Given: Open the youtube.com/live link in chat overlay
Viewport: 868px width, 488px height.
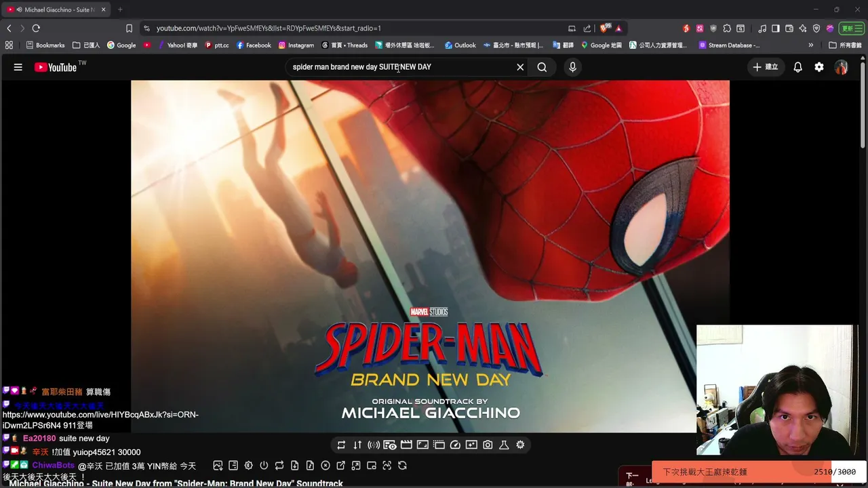Looking at the screenshot, I should (x=100, y=420).
